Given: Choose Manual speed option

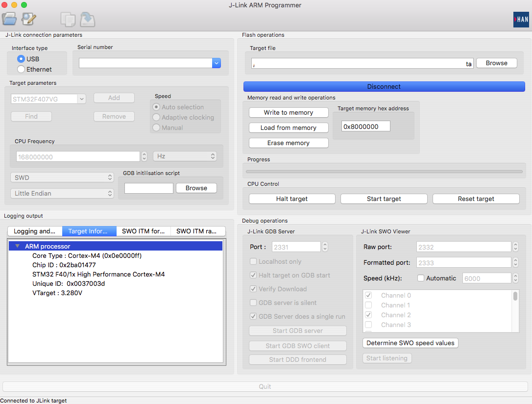Looking at the screenshot, I should (x=156, y=127).
